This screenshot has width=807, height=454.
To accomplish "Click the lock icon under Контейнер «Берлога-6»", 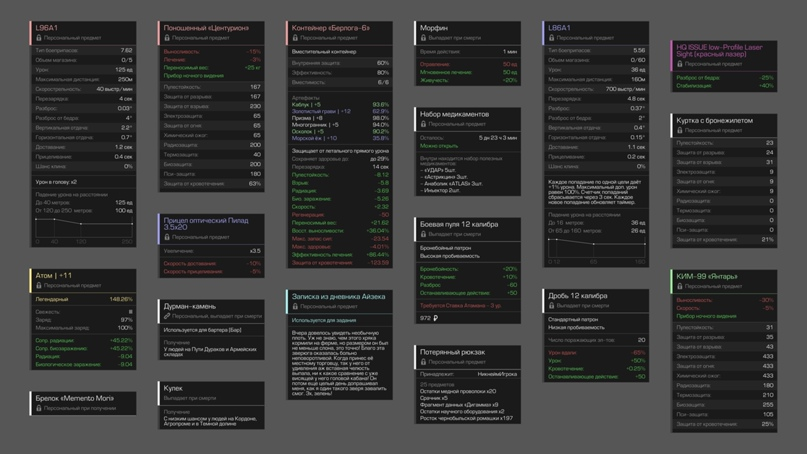I will point(295,38).
